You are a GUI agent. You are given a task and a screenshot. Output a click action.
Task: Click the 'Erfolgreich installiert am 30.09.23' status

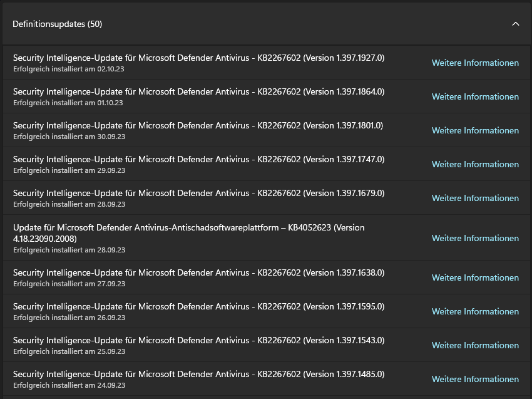point(69,137)
